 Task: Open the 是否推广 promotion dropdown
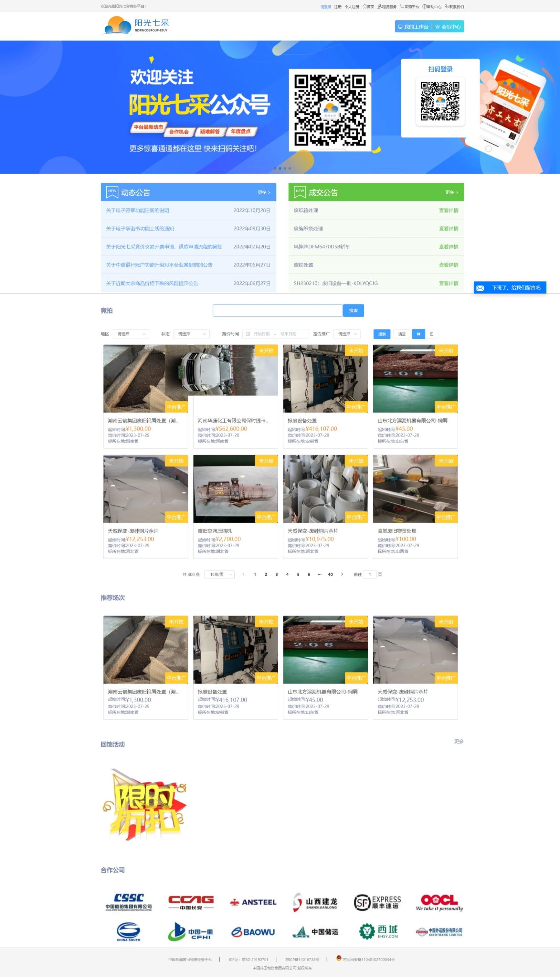(x=347, y=334)
